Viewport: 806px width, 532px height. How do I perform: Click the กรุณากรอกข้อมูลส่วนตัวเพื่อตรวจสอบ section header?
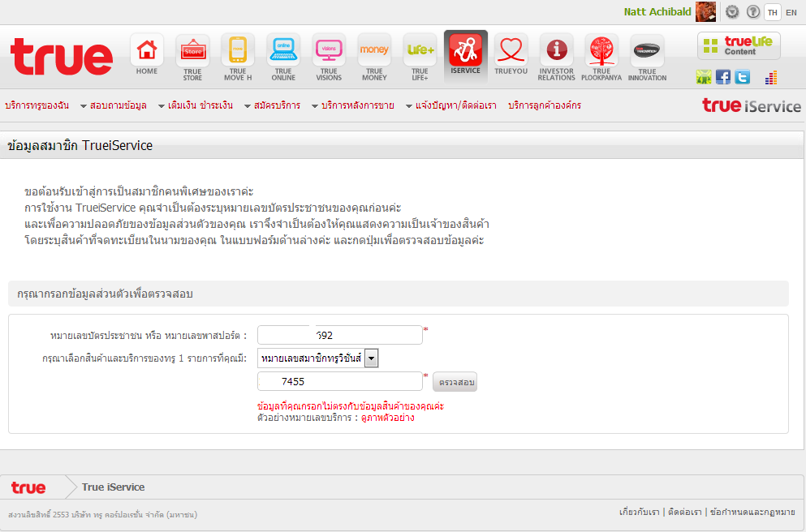coord(105,294)
